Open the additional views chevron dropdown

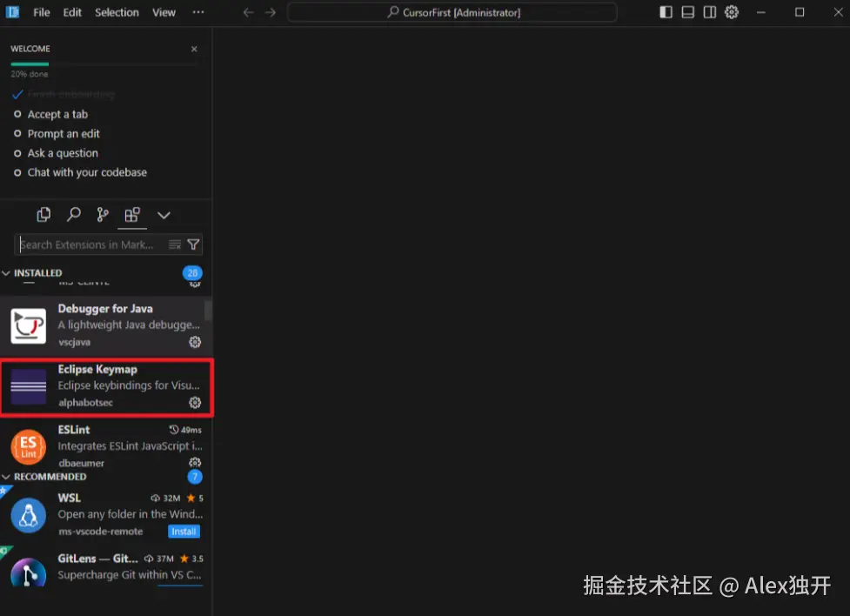(x=164, y=214)
